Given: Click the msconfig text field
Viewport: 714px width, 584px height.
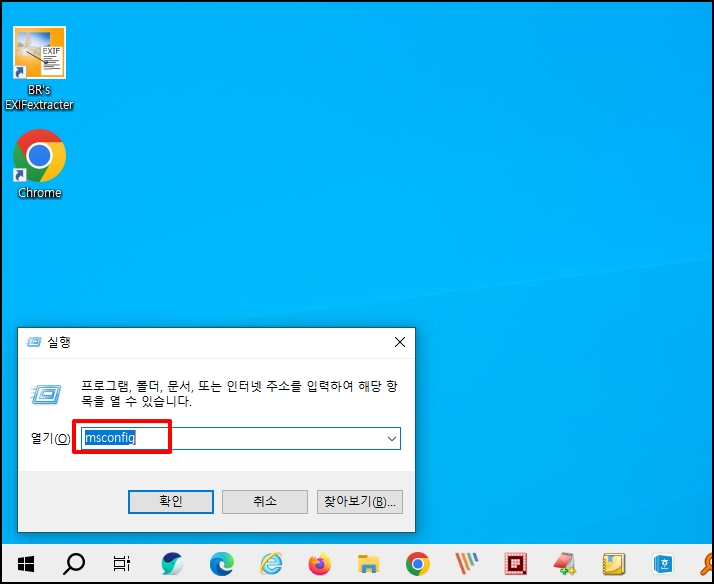Looking at the screenshot, I should [241, 438].
